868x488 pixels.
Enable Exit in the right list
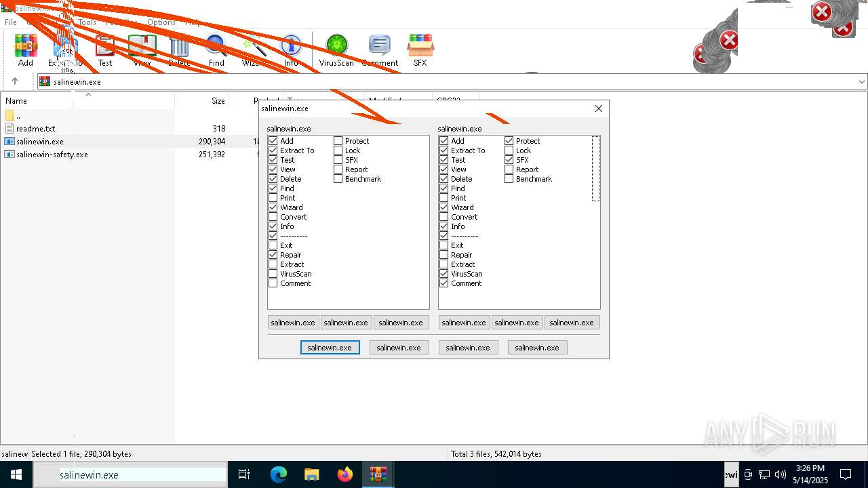tap(444, 245)
